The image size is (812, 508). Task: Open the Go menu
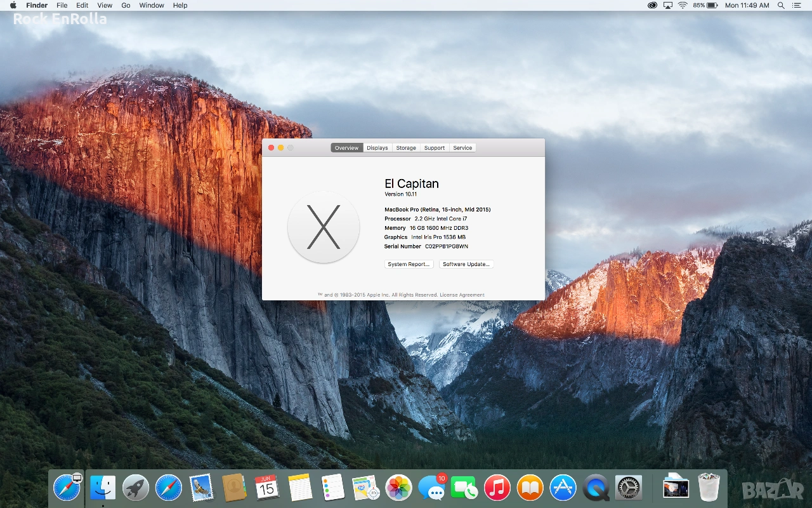[x=126, y=5]
